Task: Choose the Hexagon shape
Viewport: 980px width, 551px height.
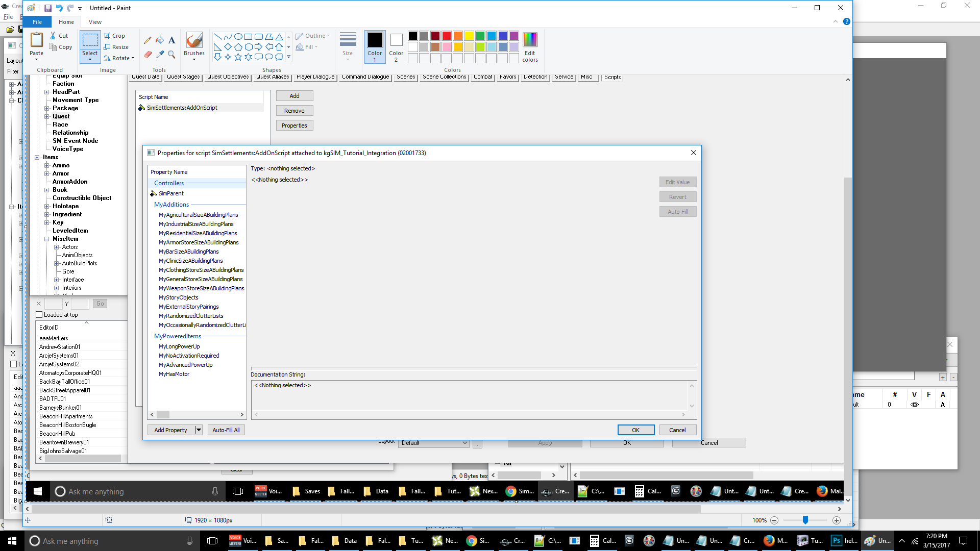Action: coord(249,47)
